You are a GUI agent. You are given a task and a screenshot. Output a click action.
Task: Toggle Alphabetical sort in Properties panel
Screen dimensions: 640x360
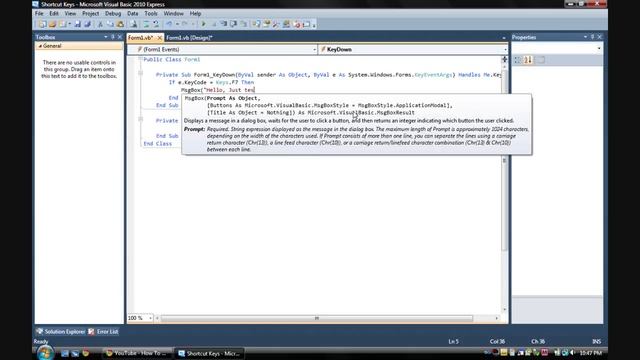point(528,60)
